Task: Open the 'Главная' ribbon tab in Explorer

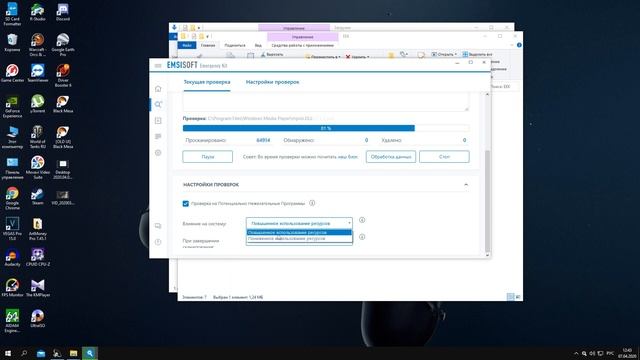Action: (x=208, y=45)
